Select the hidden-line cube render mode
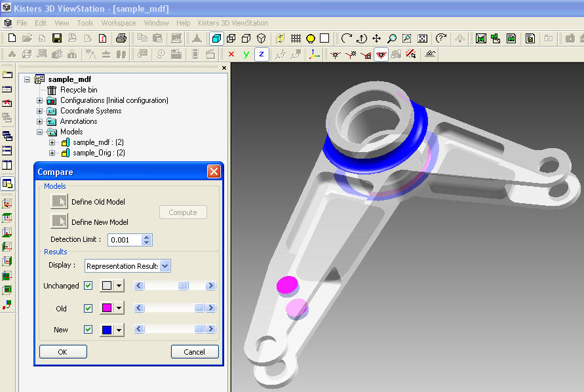 [246, 38]
